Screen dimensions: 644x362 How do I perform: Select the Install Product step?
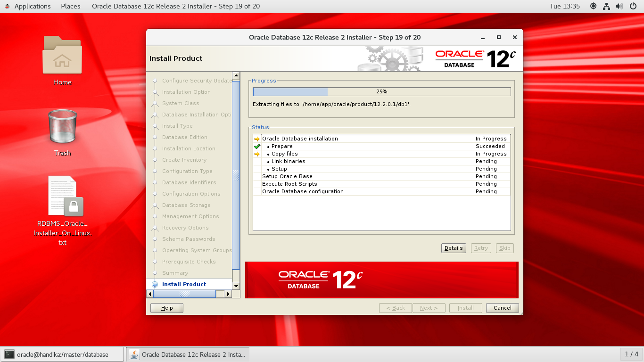[184, 284]
